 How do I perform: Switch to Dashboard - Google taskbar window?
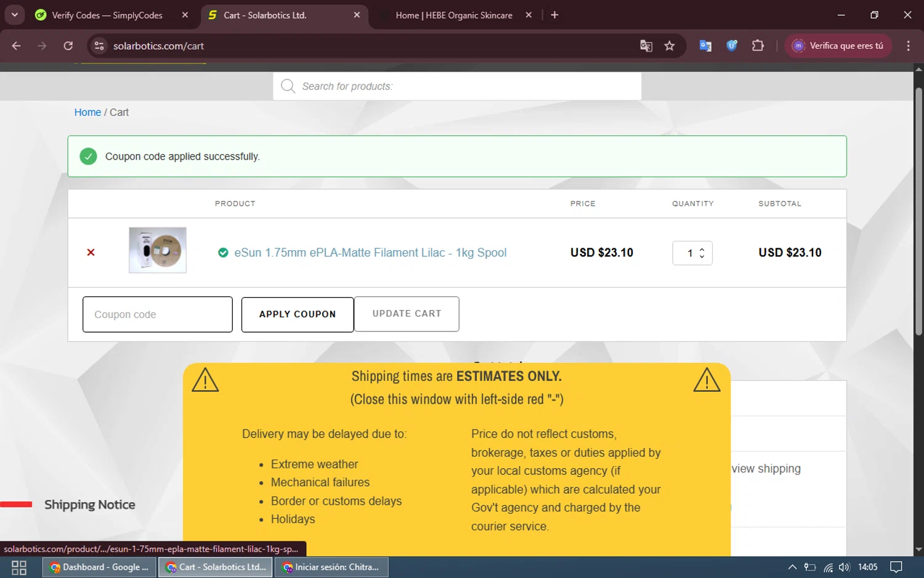99,568
